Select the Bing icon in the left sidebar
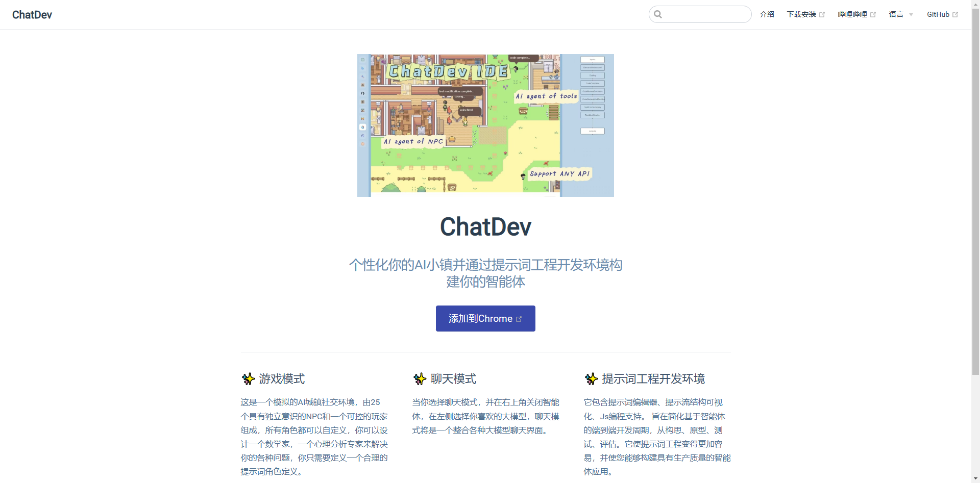The image size is (980, 483). [x=363, y=68]
